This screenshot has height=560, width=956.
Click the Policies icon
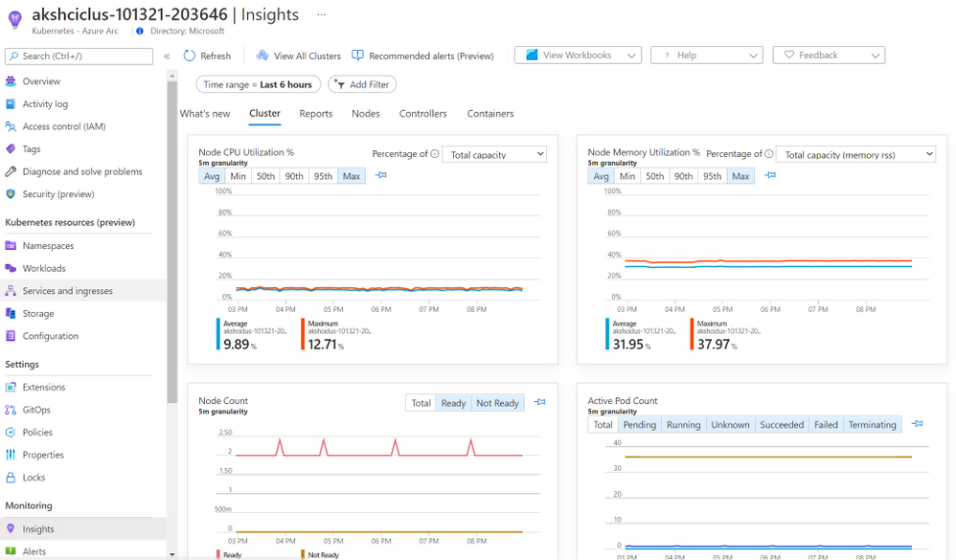11,432
